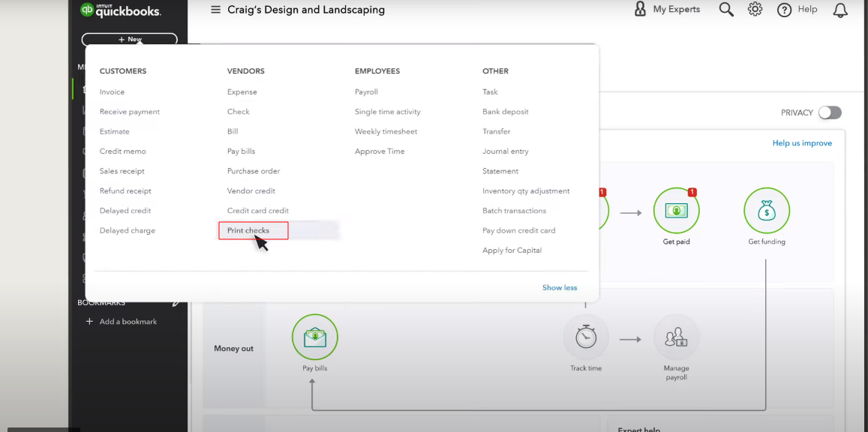Select Inventory qty adjustment option
868x432 pixels.
pyautogui.click(x=526, y=190)
